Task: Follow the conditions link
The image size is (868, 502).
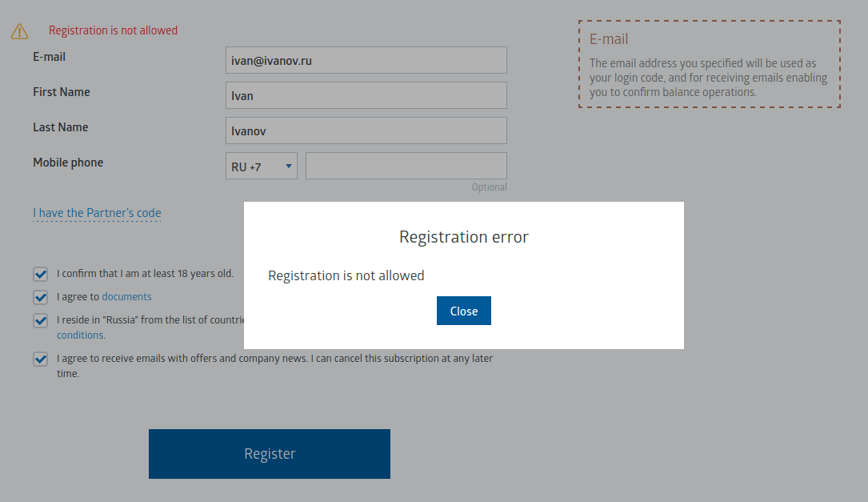Action: tap(80, 335)
